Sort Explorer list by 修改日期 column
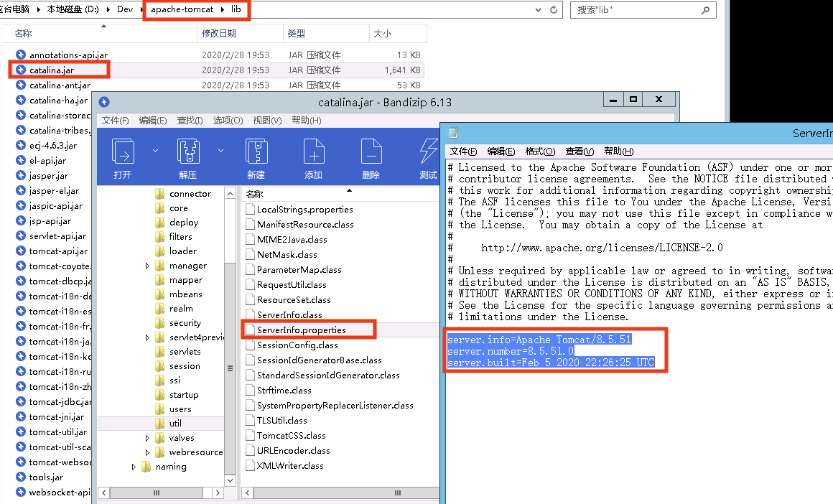This screenshot has height=504, width=833. [x=240, y=34]
